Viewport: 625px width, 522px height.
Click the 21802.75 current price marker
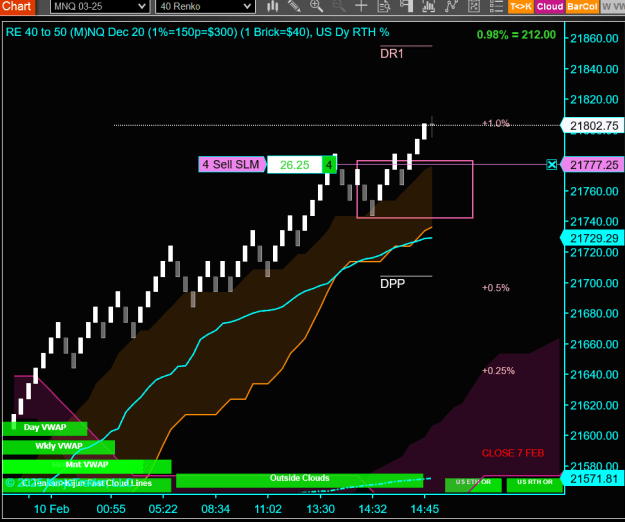click(x=593, y=126)
